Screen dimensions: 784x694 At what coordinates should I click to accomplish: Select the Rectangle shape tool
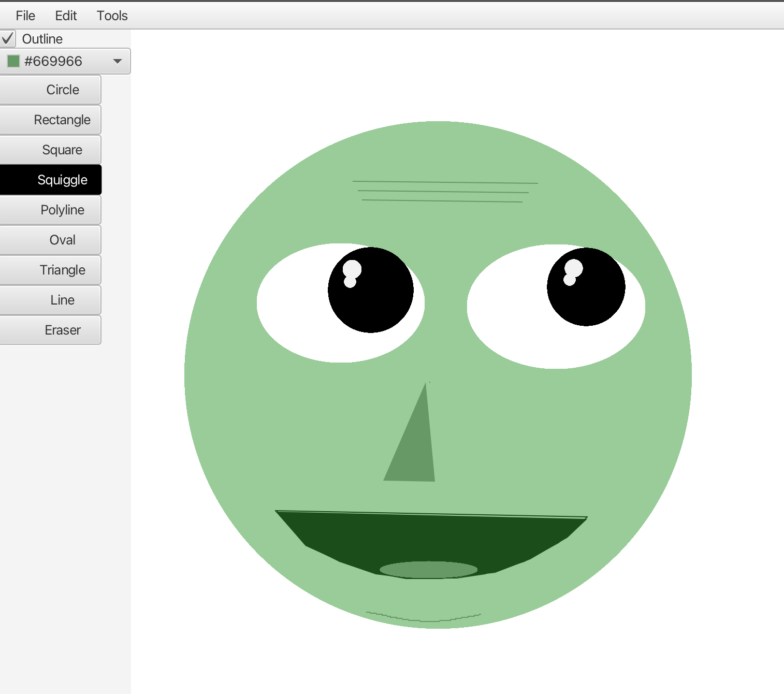pos(51,120)
